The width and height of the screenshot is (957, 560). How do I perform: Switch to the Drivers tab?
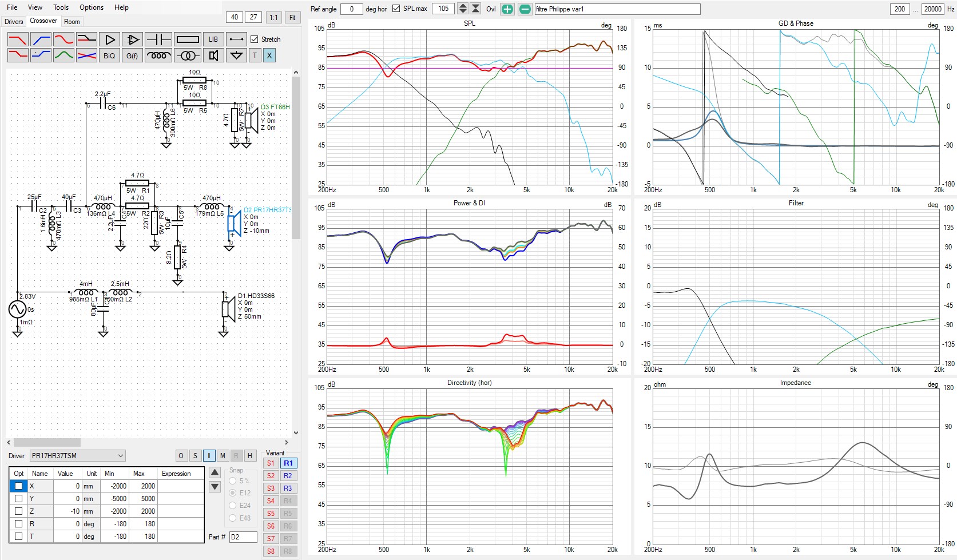[14, 22]
